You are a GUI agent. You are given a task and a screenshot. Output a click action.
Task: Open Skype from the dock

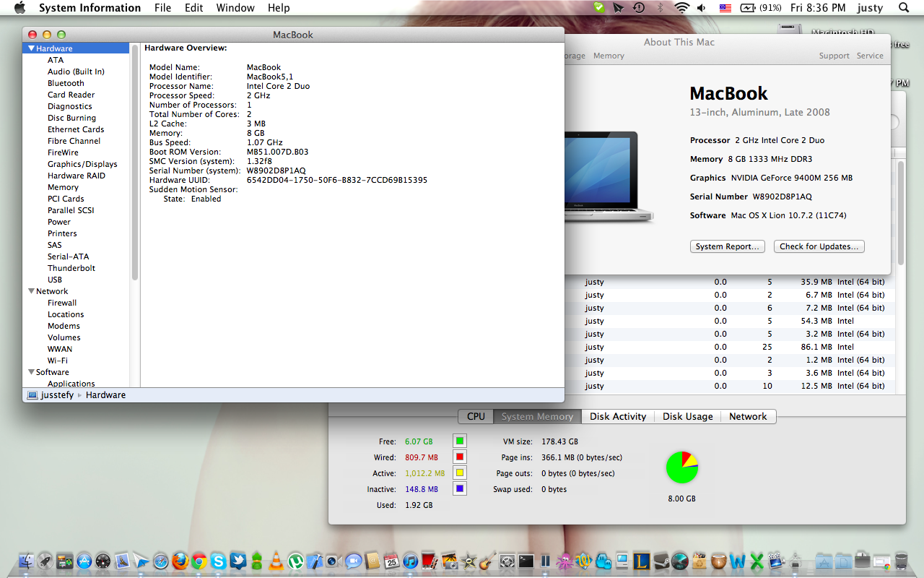point(218,561)
